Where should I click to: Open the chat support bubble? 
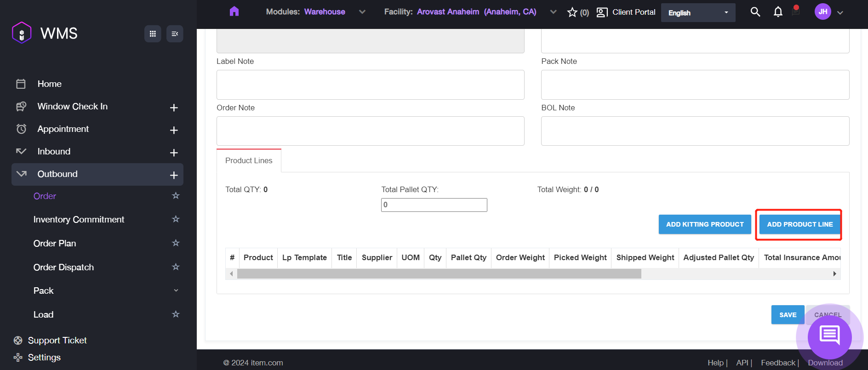(829, 336)
